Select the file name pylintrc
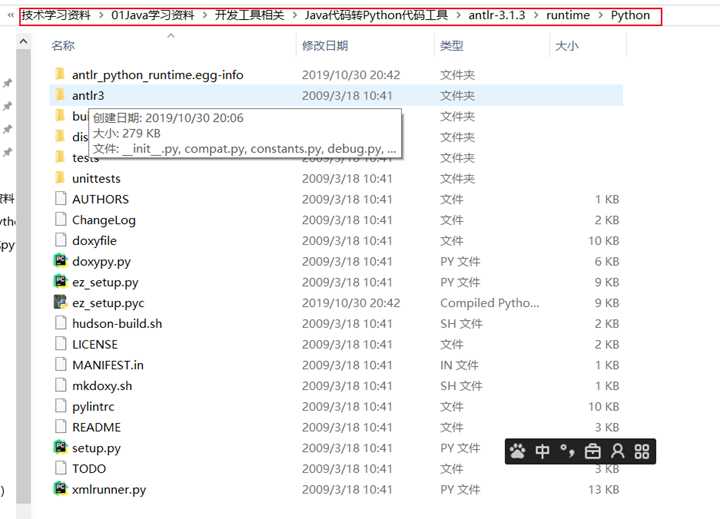 click(93, 406)
